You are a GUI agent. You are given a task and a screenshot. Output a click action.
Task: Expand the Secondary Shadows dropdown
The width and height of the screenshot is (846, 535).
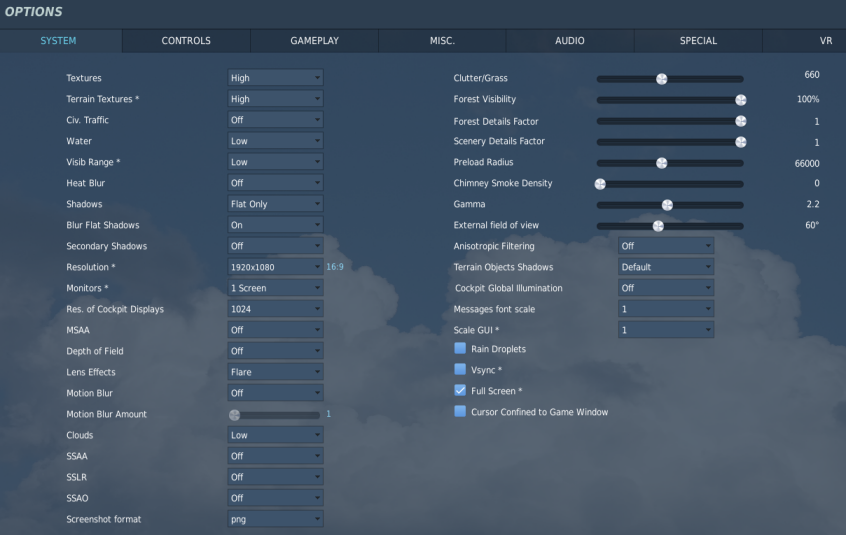[275, 246]
